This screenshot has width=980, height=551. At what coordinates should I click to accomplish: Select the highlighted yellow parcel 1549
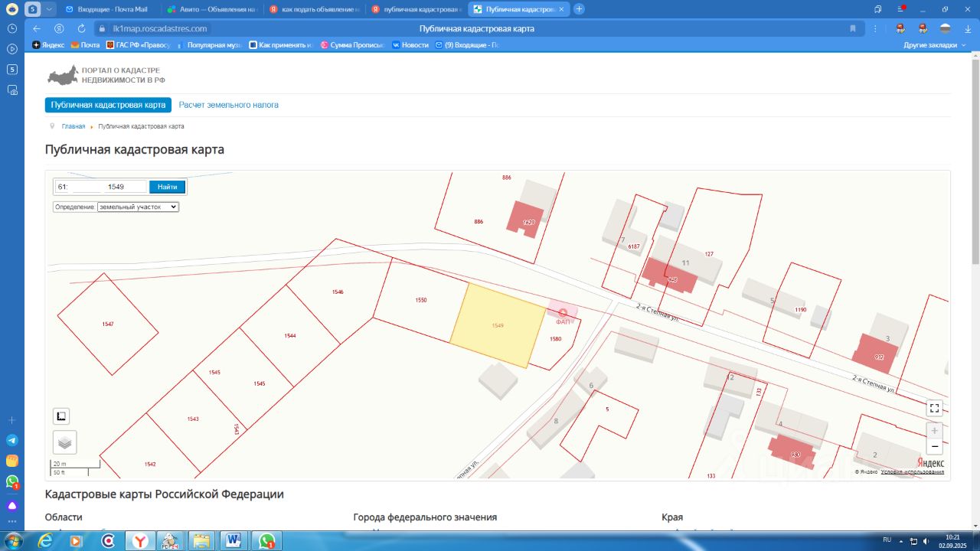click(x=498, y=325)
